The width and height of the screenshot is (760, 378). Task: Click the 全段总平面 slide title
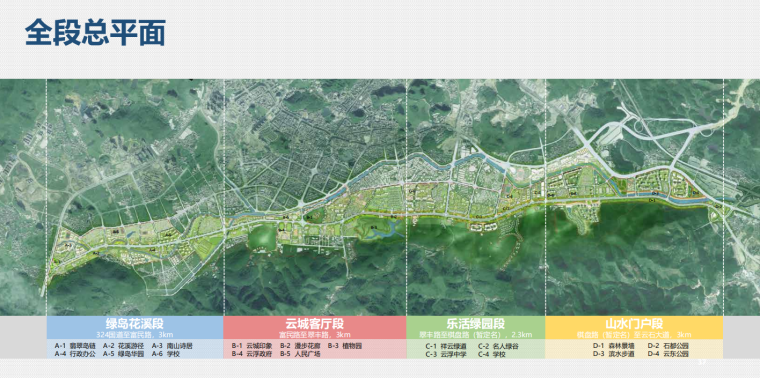[95, 33]
